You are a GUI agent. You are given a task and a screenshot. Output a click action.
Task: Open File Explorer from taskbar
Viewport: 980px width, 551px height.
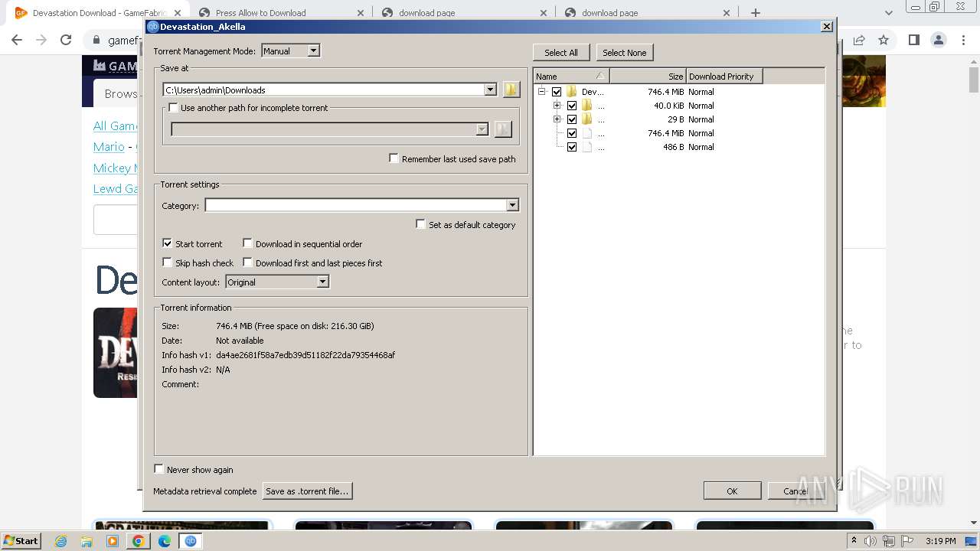click(x=87, y=541)
